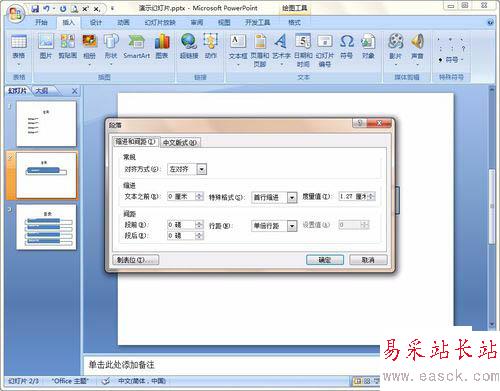The height and width of the screenshot is (391, 500).
Task: Adjust 文本之前 indent spinner
Action: 199,197
